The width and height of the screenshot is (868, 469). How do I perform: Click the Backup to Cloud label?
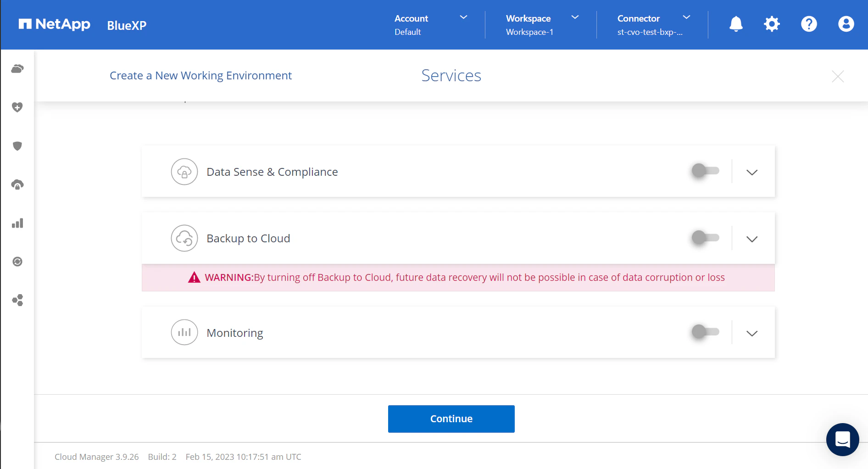[x=248, y=238]
